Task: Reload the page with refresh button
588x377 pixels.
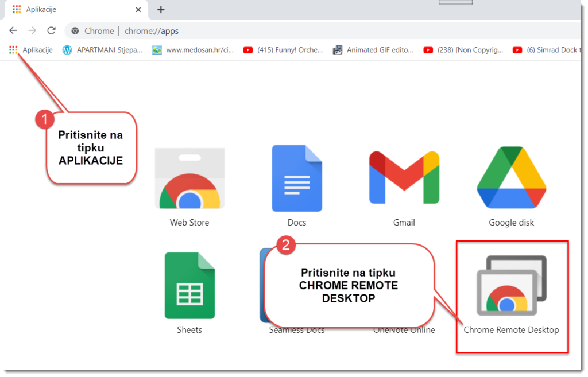Action: (51, 31)
